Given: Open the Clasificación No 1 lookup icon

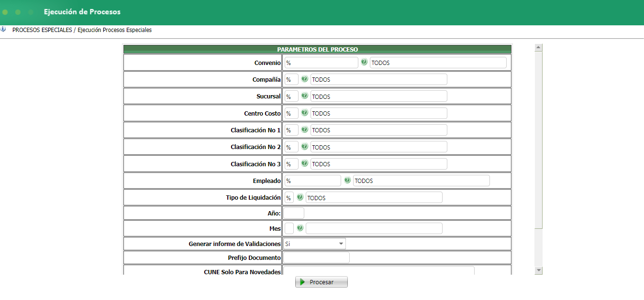Looking at the screenshot, I should point(304,130).
